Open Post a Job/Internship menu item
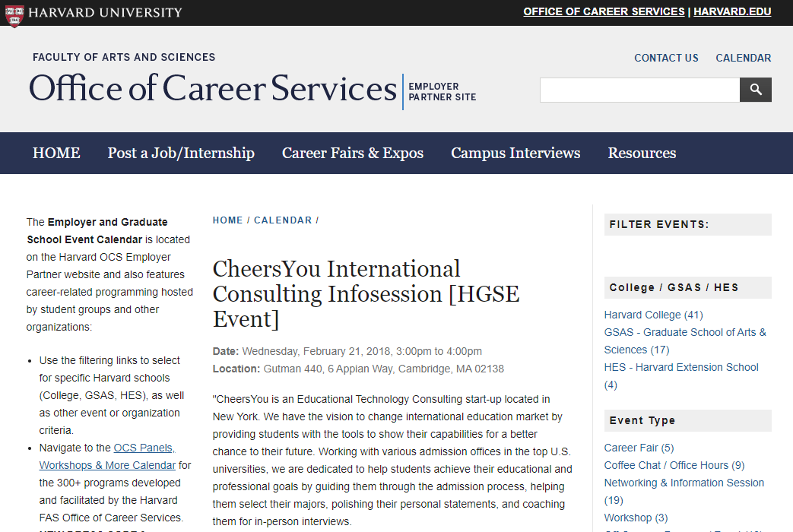 [x=181, y=153]
